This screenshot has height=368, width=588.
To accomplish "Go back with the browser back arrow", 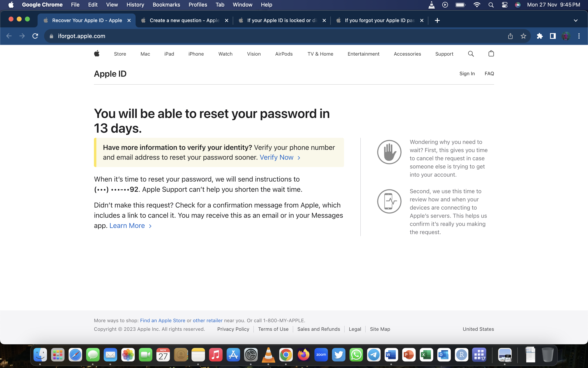I will [9, 36].
